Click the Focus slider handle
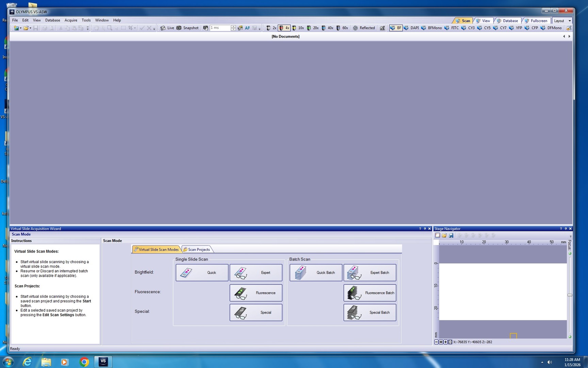The image size is (588, 368). (x=570, y=295)
